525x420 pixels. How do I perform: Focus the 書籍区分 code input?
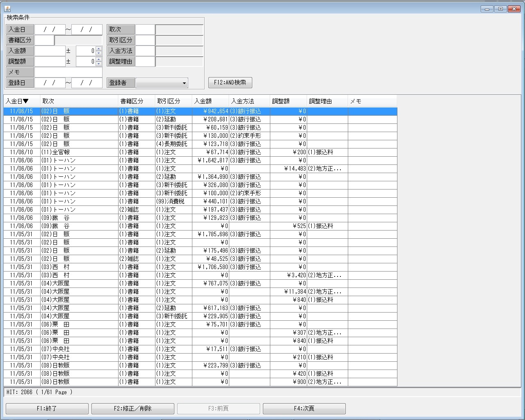pos(44,40)
